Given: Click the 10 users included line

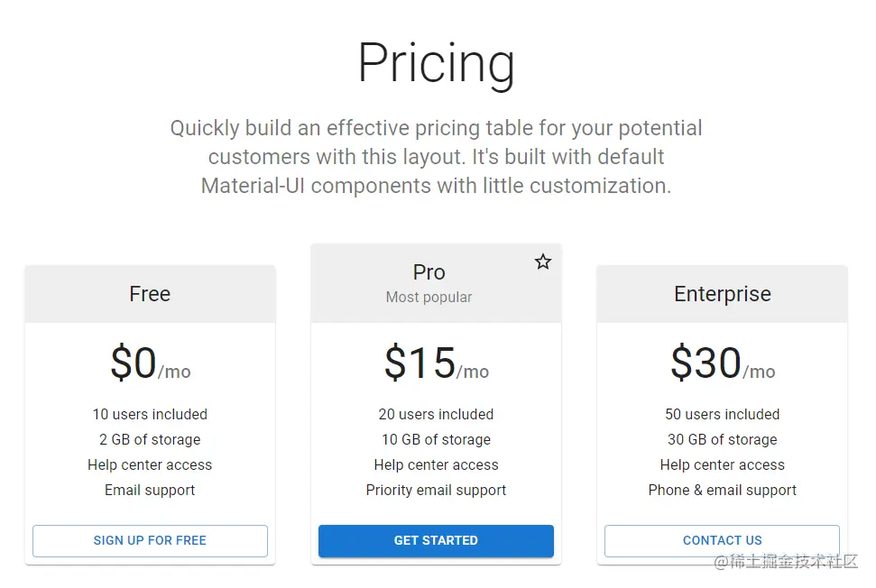Looking at the screenshot, I should click(x=150, y=415).
